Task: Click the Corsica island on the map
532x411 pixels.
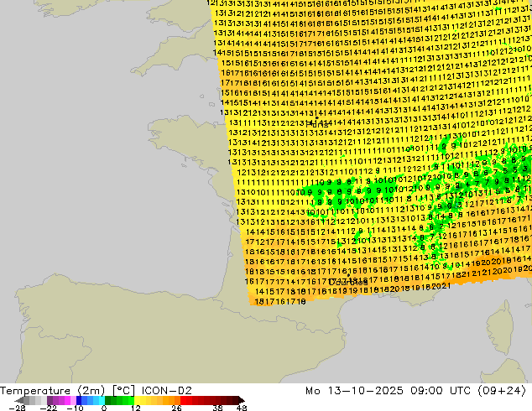Action: pos(502,326)
